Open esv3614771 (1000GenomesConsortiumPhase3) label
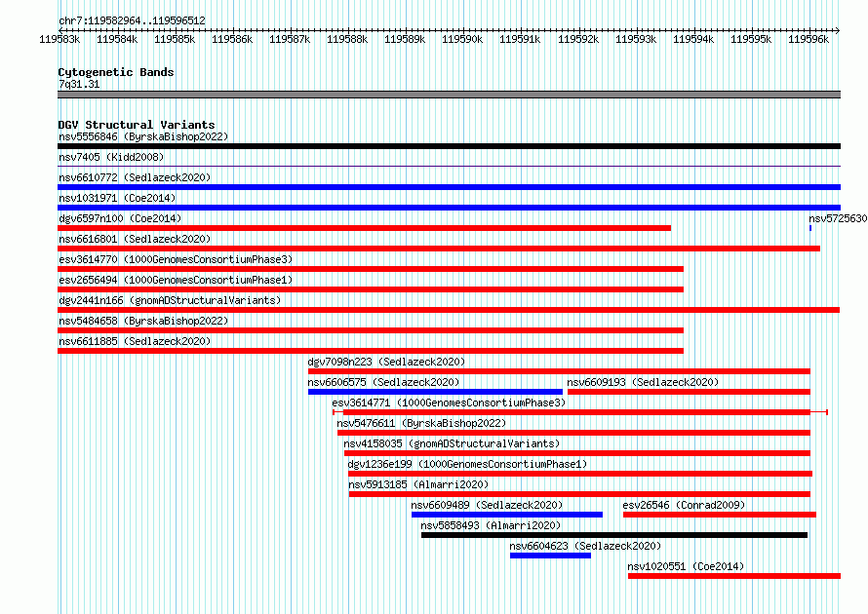Viewport: 868px width, 614px height. [x=449, y=403]
